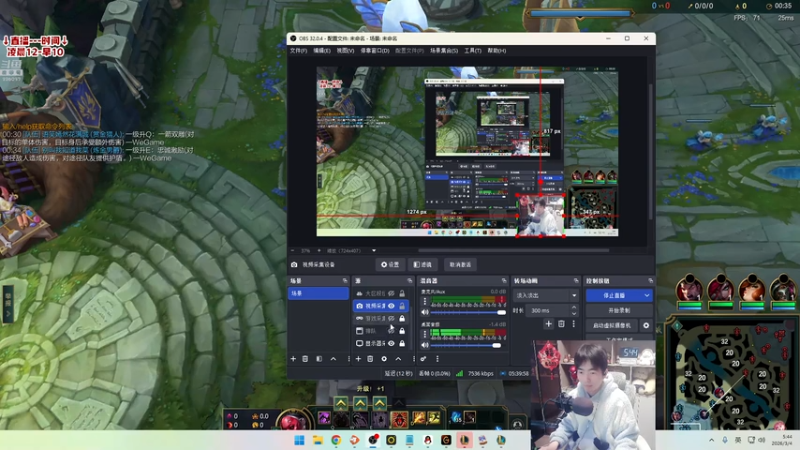Decrease the 时长 duration with the down arrow
800x450 pixels.
[574, 313]
